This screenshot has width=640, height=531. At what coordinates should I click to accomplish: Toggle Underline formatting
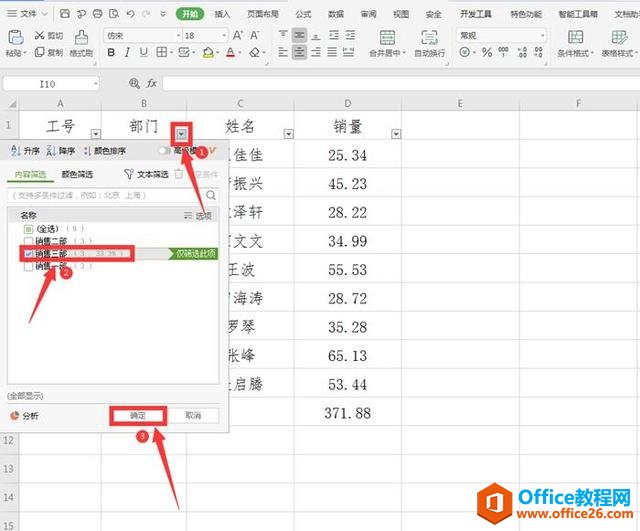144,53
